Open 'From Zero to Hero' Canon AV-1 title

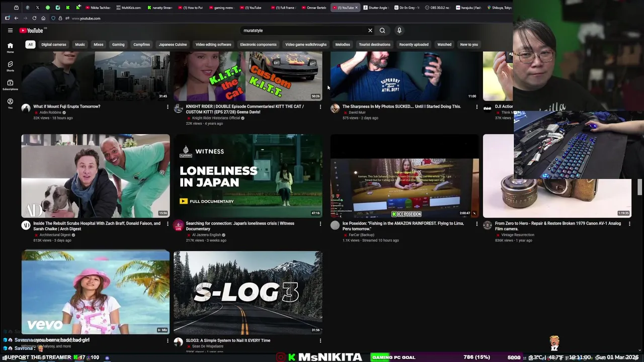click(558, 226)
